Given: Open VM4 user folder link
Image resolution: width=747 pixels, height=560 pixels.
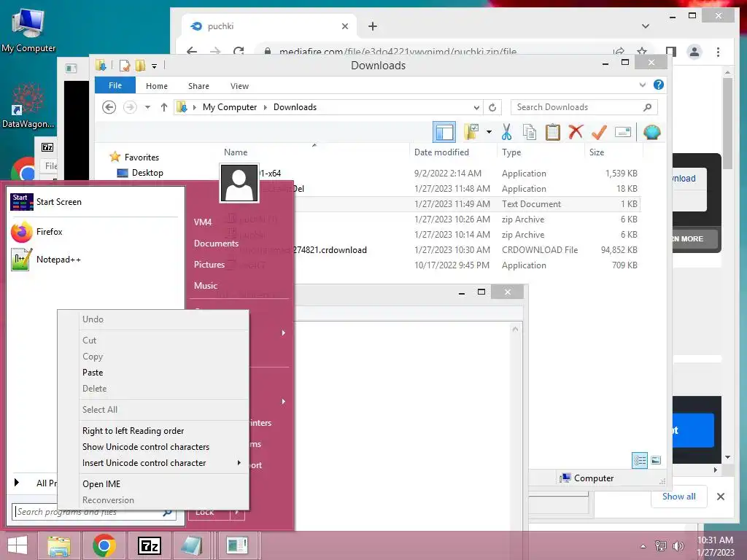Looking at the screenshot, I should click(x=203, y=222).
